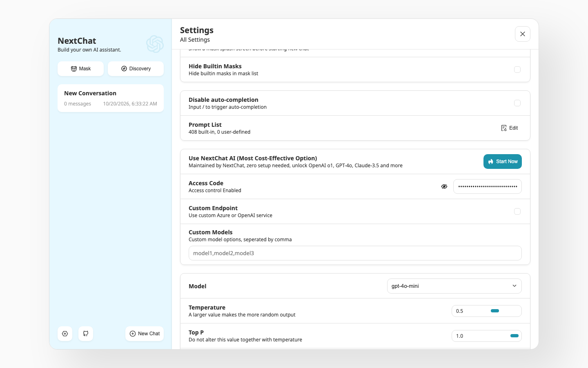Viewport: 588px width, 368px height.
Task: Click the 'Build your own AI assistant.' tagline
Action: click(89, 50)
